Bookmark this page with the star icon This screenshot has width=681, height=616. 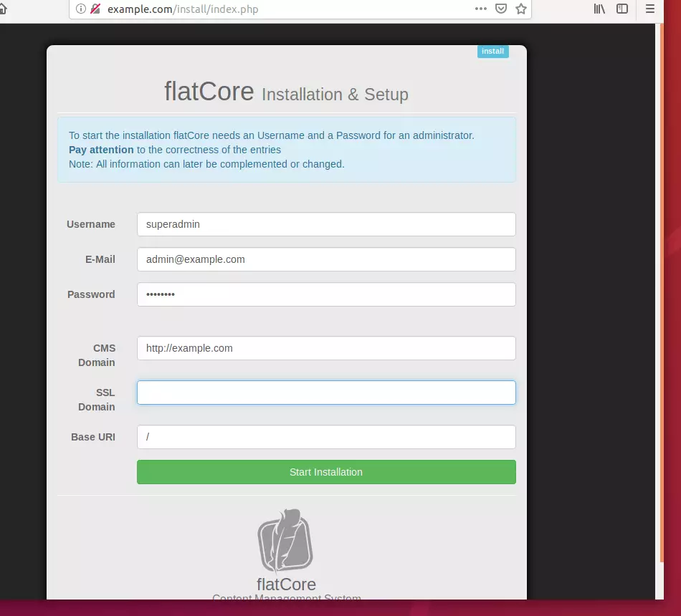[x=521, y=9]
